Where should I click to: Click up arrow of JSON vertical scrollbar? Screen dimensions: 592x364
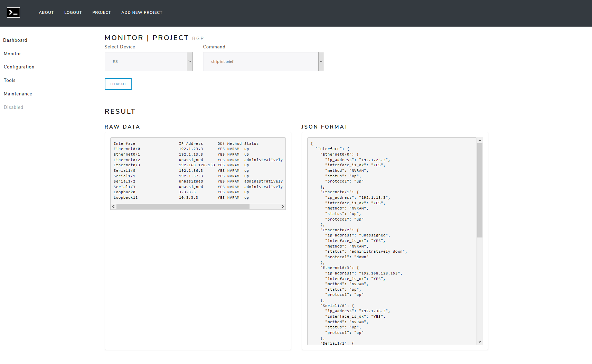pos(480,140)
